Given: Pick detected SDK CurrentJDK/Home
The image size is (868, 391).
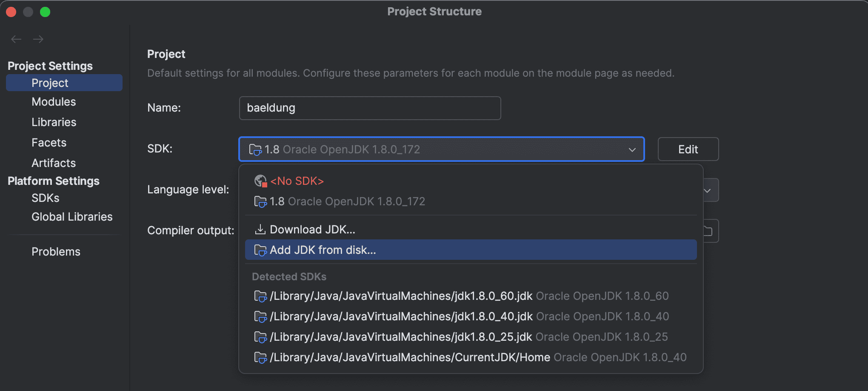Looking at the screenshot, I should pos(471,357).
